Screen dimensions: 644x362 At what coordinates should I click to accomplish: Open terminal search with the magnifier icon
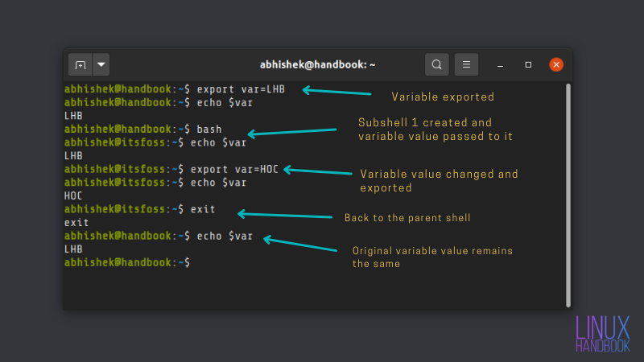[436, 64]
